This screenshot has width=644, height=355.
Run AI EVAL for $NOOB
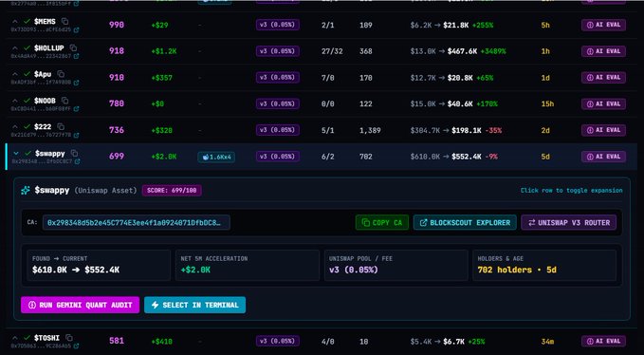coord(603,104)
